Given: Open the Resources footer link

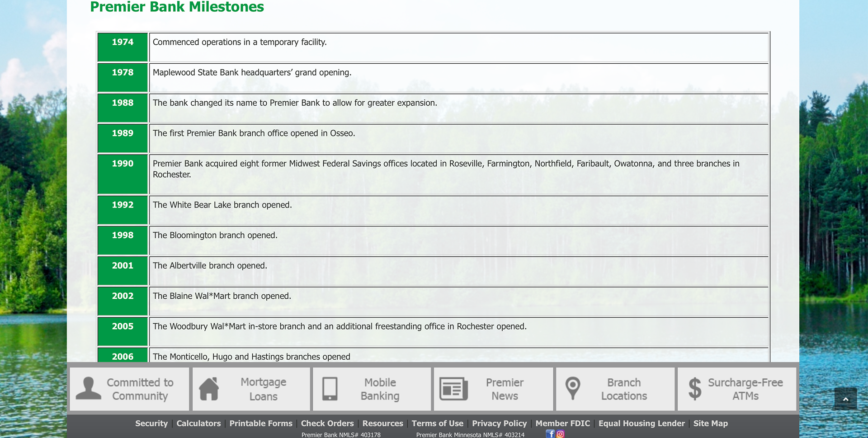Looking at the screenshot, I should (382, 424).
